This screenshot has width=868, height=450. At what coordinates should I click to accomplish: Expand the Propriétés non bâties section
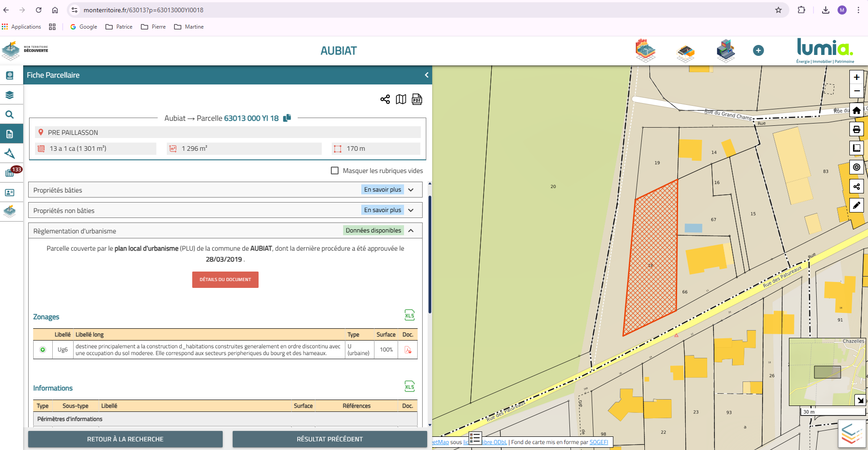(411, 210)
